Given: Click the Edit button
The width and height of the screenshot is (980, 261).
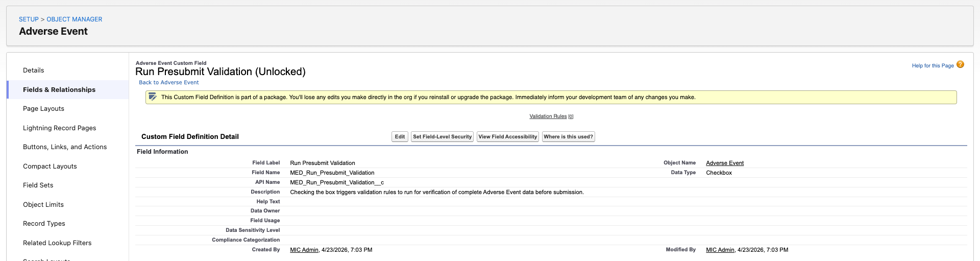Looking at the screenshot, I should click(400, 137).
